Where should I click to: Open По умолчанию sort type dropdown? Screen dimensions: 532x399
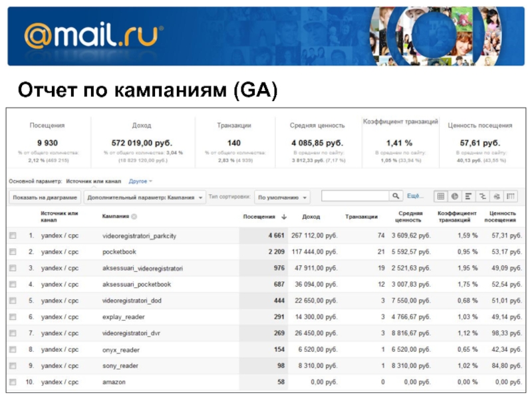pos(282,197)
